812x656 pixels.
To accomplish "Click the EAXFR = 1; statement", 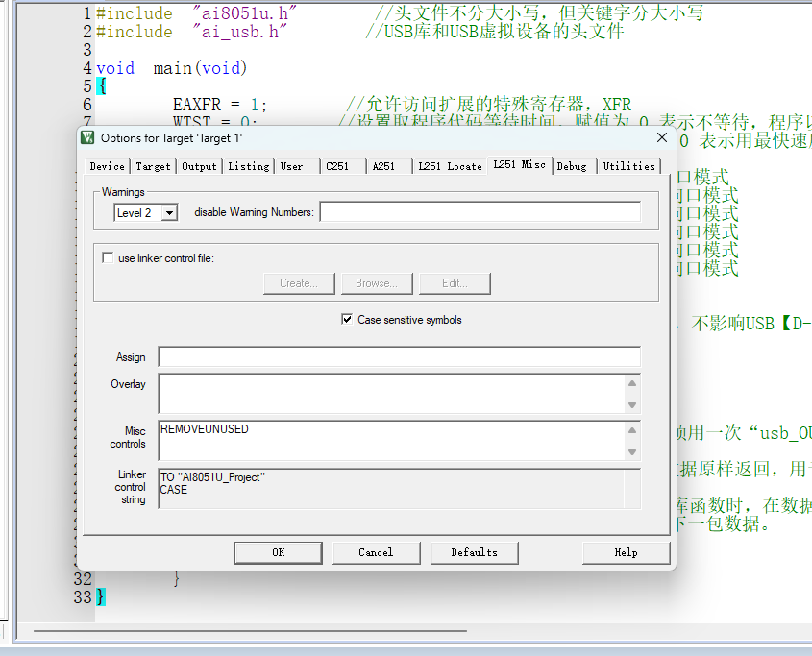I will pos(220,105).
